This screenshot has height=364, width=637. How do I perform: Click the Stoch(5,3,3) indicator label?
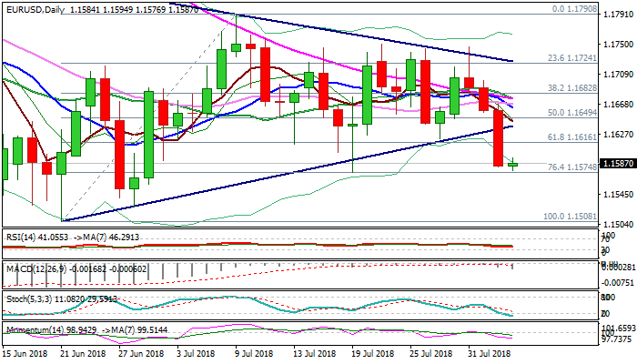[25, 296]
